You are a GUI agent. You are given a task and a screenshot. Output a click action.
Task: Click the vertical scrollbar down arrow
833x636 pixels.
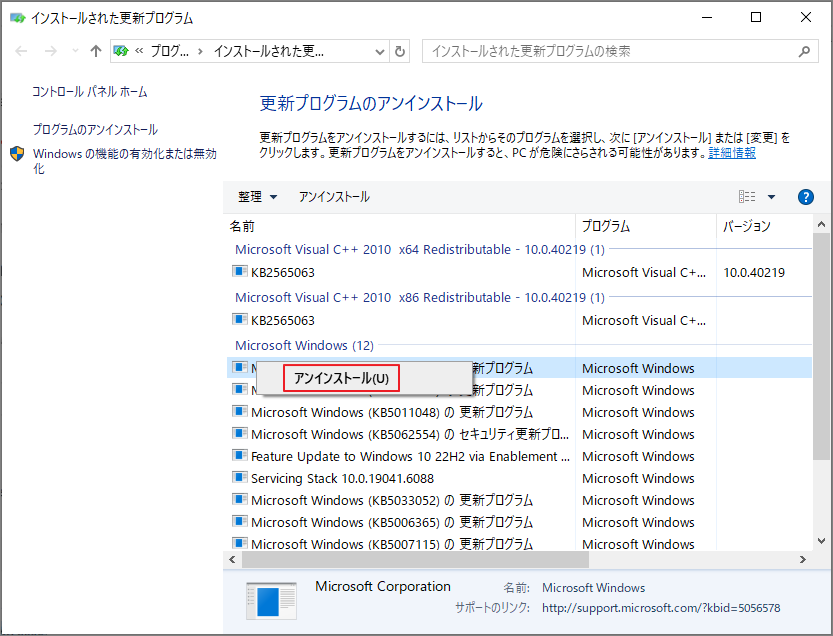point(821,541)
